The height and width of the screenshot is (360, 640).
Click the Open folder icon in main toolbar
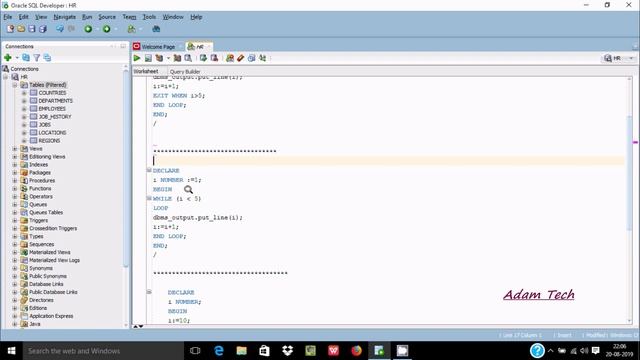coord(21,29)
